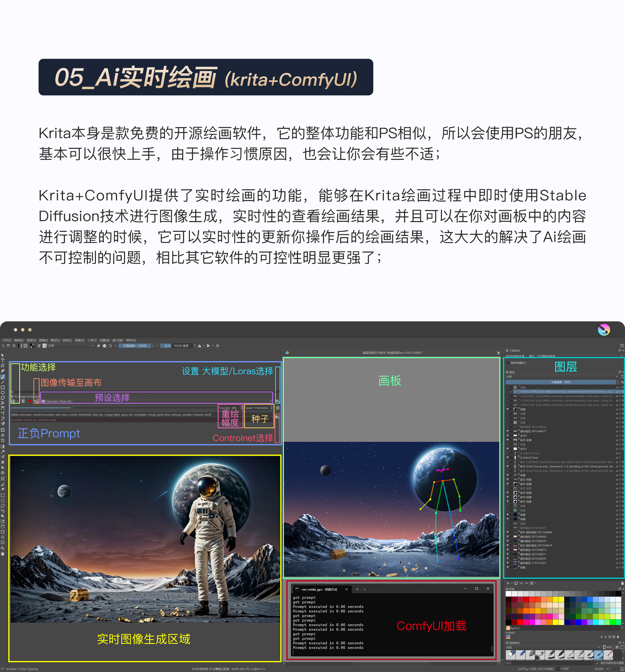Image resolution: width=625 pixels, height=672 pixels.
Task: Open the 文件(F) menu
Action: pyautogui.click(x=7, y=340)
